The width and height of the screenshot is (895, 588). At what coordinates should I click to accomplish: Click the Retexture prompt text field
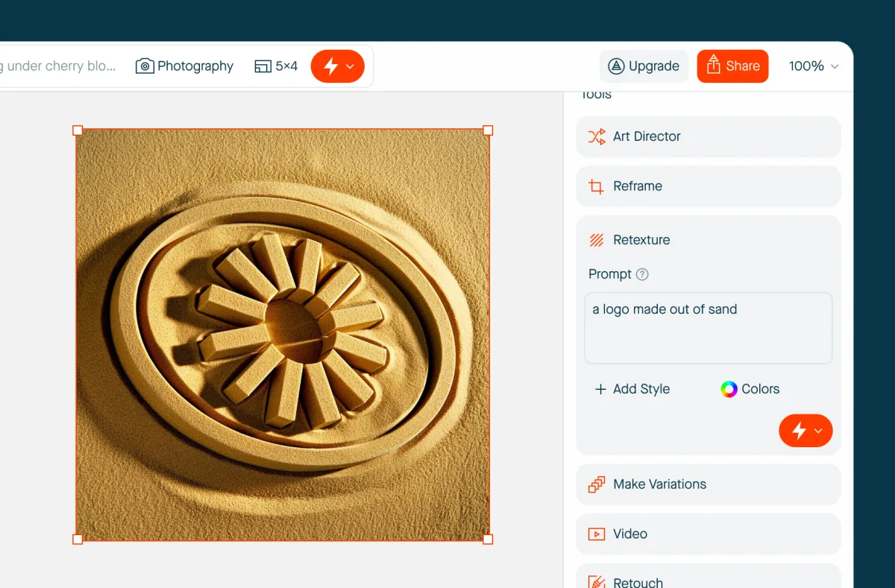pos(708,328)
